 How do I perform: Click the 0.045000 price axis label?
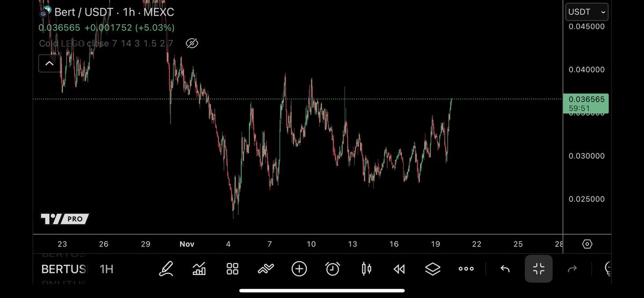587,26
